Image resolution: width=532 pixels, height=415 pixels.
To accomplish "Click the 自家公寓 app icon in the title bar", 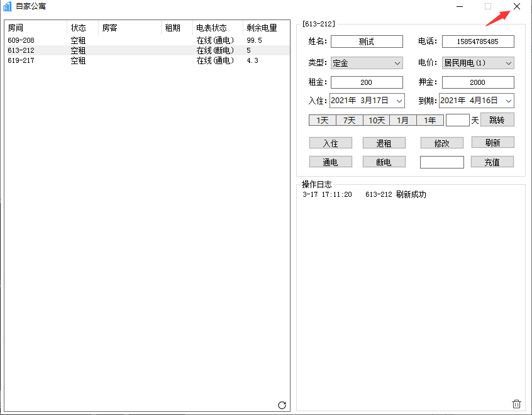I will click(x=7, y=6).
